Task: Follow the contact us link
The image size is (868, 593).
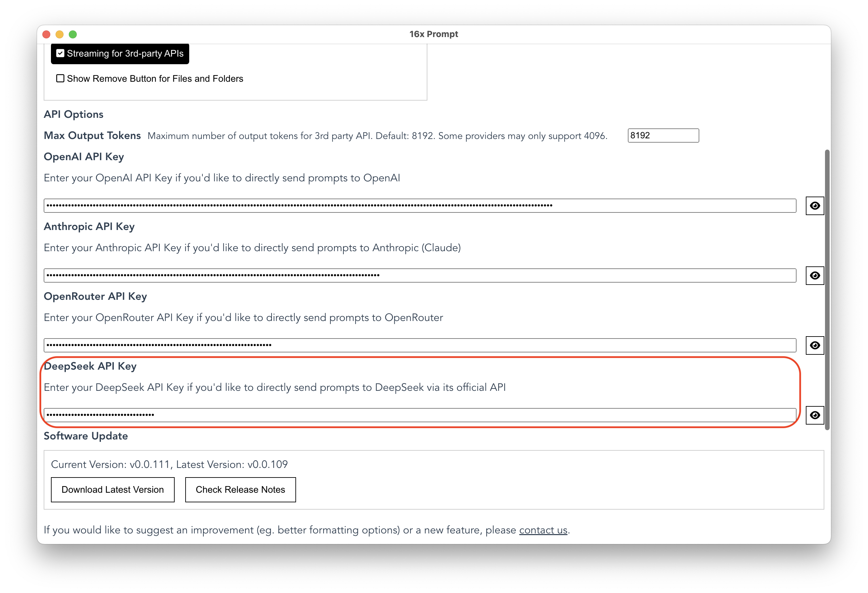Action: point(543,530)
